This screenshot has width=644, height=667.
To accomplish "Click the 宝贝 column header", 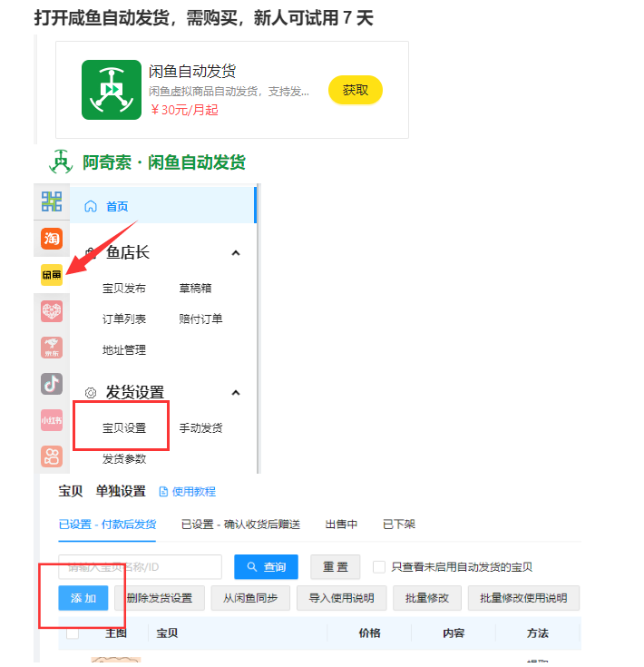I will (167, 633).
